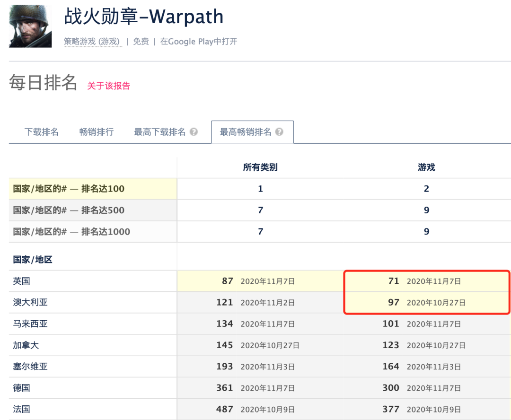Click the 免费 price label
The width and height of the screenshot is (511, 420).
[x=141, y=41]
